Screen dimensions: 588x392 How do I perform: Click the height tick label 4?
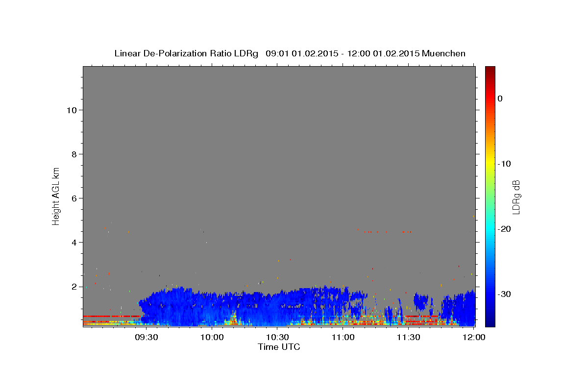tap(74, 243)
